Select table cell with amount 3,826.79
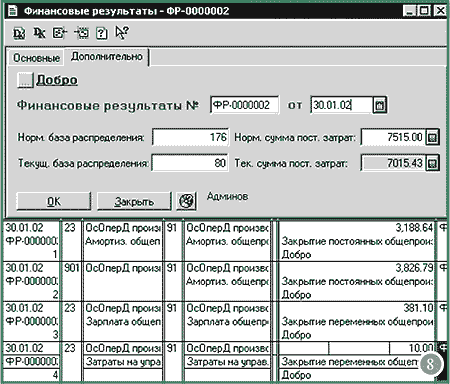This screenshot has width=450, height=384. [357, 268]
